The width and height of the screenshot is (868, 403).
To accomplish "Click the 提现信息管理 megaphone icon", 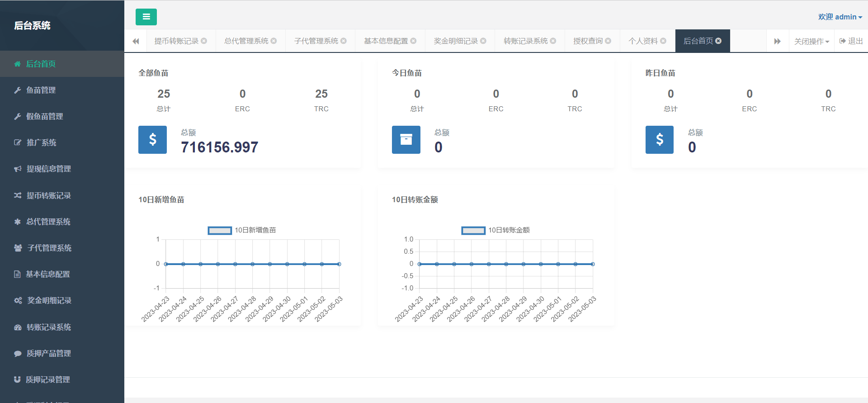I will (18, 169).
